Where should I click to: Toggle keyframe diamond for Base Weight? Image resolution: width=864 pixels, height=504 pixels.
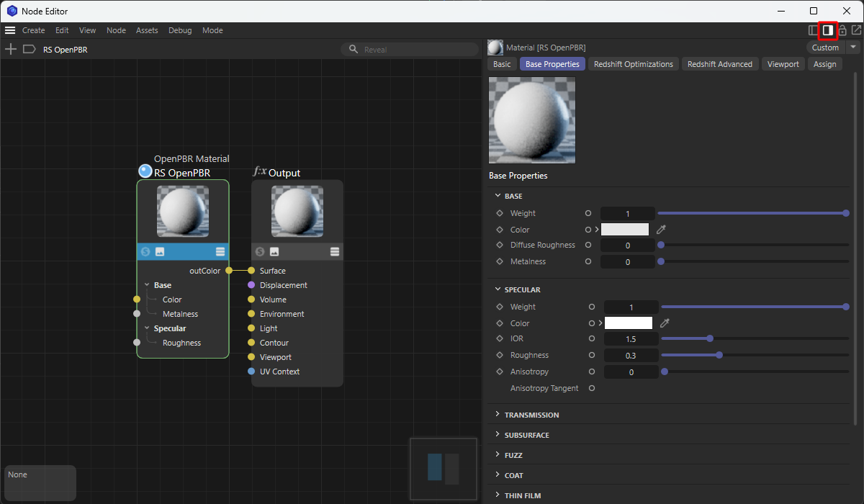tap(500, 213)
